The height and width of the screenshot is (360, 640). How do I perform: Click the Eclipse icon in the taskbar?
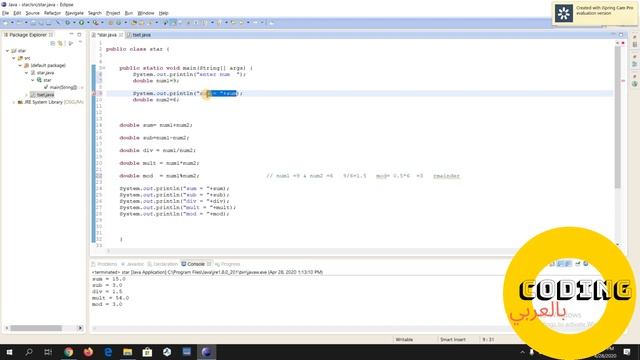(207, 352)
